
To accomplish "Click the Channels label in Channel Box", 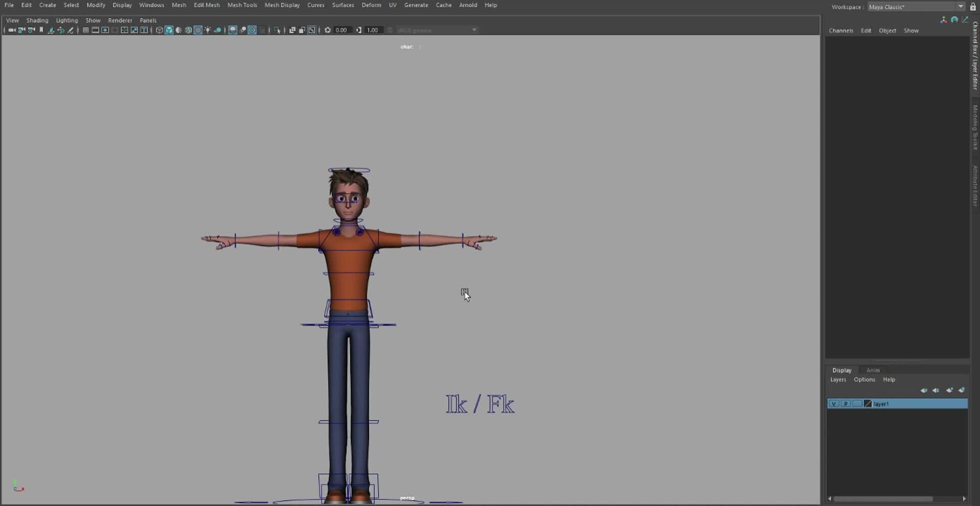I will tap(841, 31).
